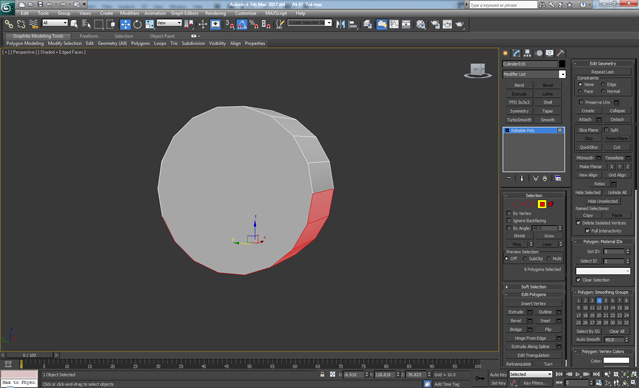The width and height of the screenshot is (639, 388).
Task: Open the Hierarchy command panel tab
Action: pos(528,53)
